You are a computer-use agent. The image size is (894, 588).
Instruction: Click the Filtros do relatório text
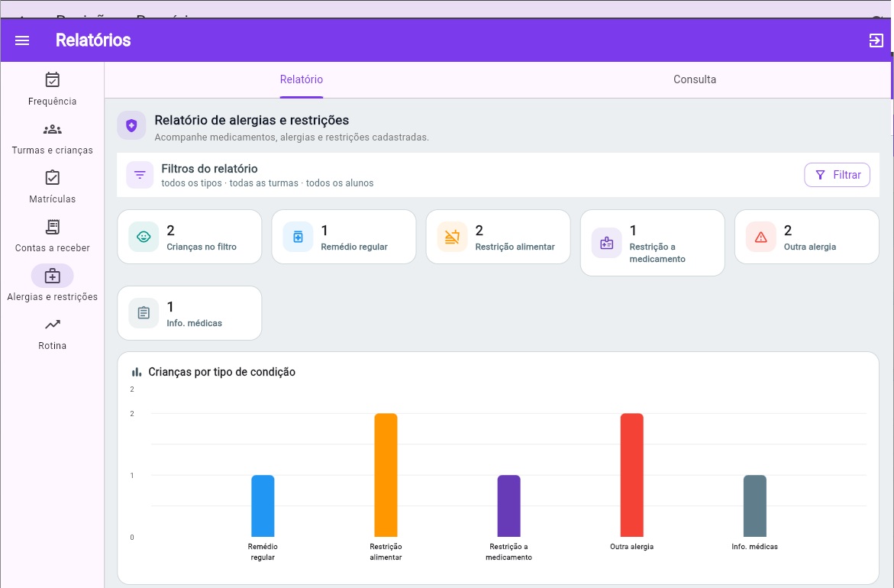click(x=209, y=169)
